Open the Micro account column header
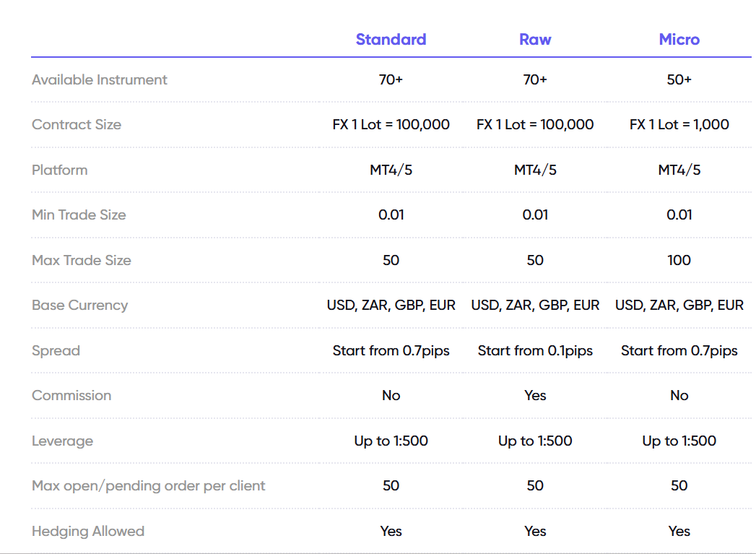 tap(679, 40)
